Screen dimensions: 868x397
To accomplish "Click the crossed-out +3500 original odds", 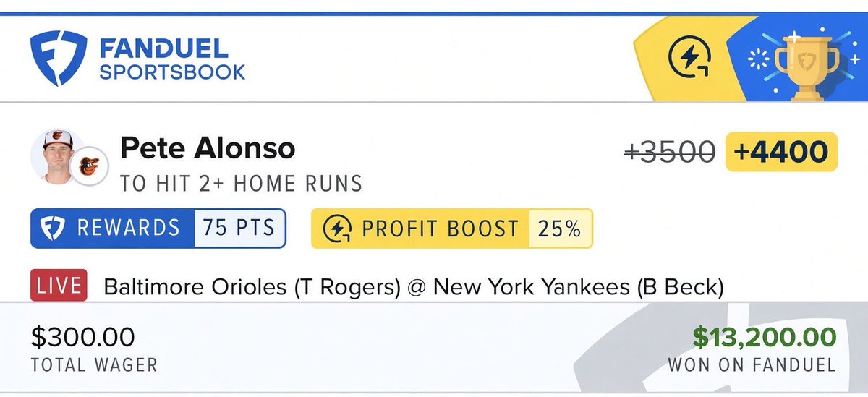I will [x=670, y=153].
